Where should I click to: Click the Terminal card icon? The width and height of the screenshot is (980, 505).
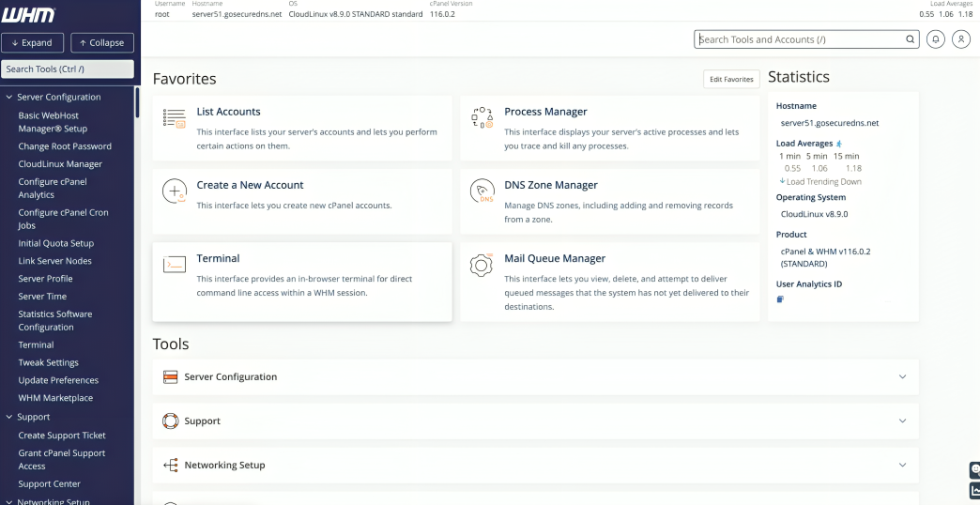tap(175, 265)
